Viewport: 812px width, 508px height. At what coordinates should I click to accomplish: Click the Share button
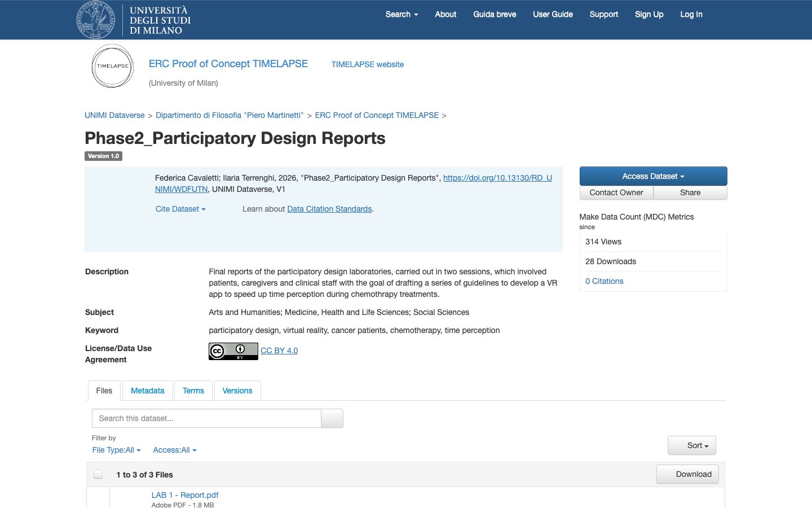(x=690, y=192)
